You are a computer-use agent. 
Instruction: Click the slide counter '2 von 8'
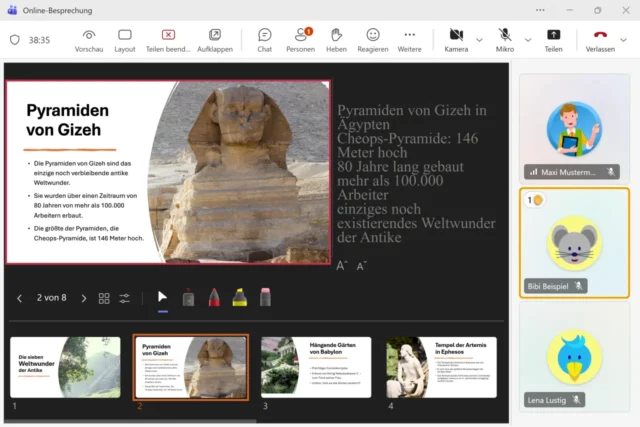tap(51, 298)
